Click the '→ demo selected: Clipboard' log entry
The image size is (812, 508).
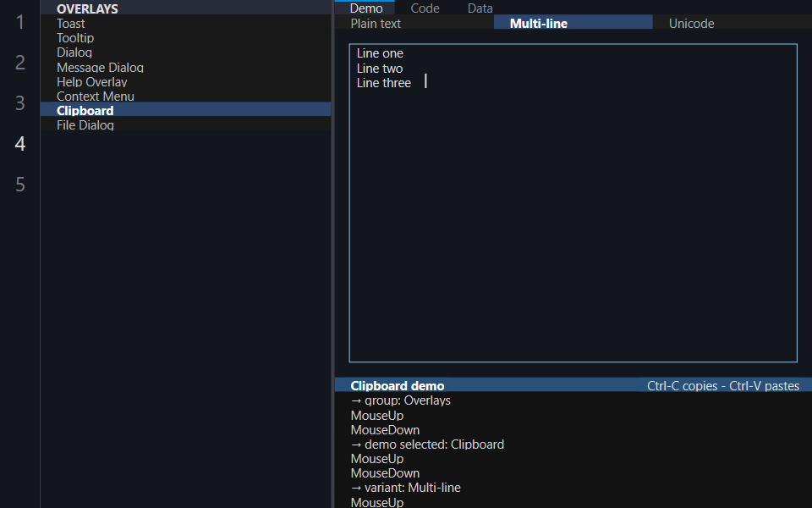coord(427,444)
